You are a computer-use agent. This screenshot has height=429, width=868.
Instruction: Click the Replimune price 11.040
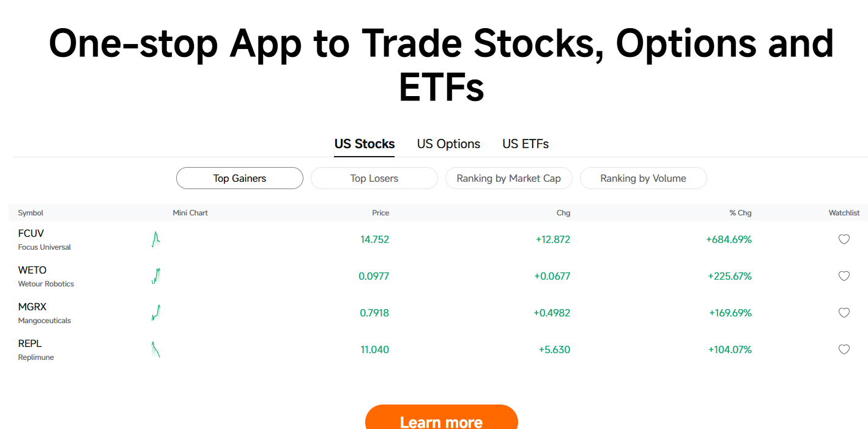coord(375,349)
